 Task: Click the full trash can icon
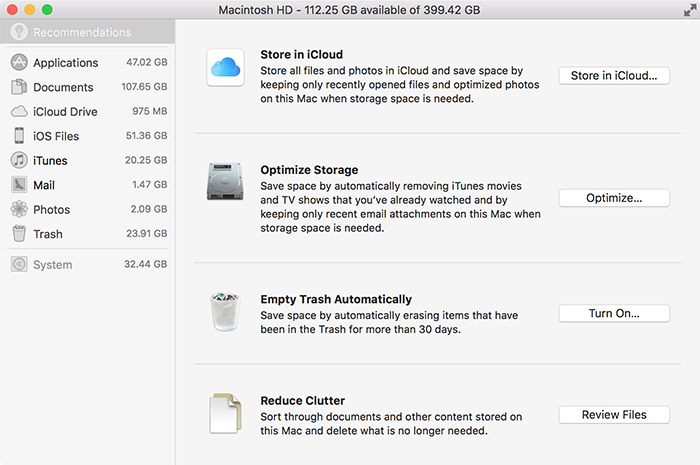(x=225, y=312)
